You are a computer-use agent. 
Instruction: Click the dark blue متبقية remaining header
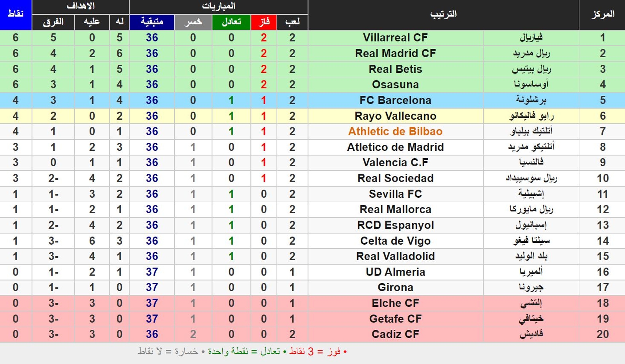152,22
